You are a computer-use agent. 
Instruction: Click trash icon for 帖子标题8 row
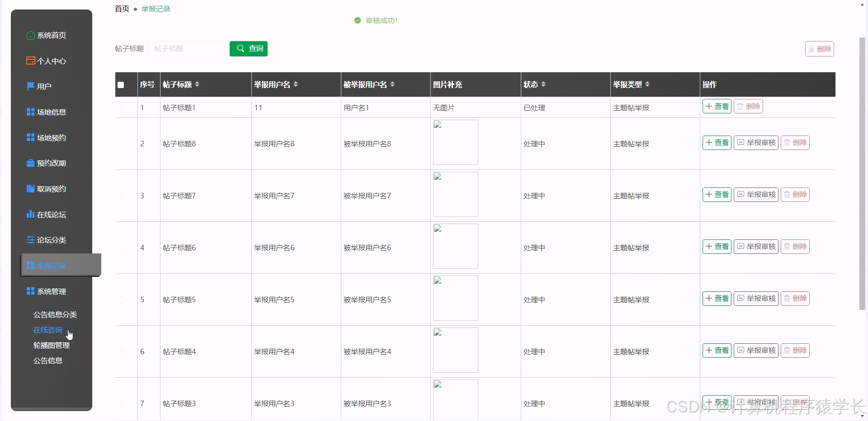click(x=787, y=142)
